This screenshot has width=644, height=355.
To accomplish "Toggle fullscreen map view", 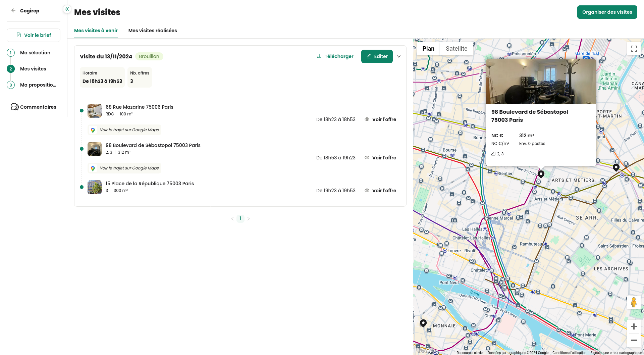I will pos(634,49).
